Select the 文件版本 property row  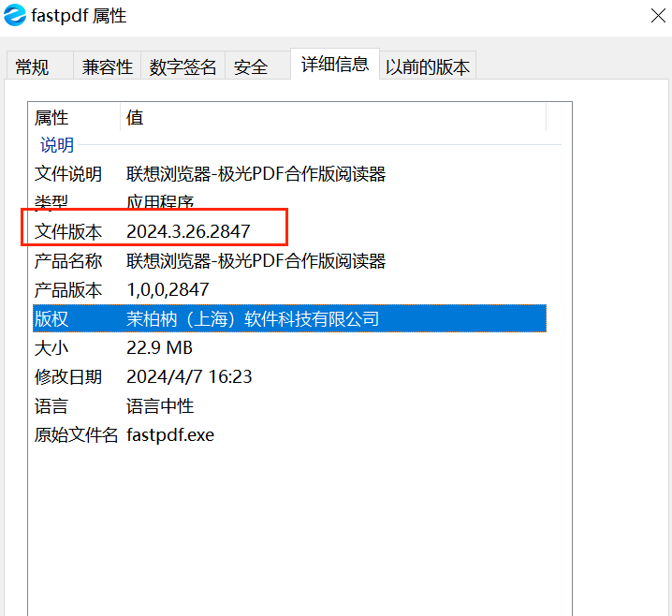290,231
